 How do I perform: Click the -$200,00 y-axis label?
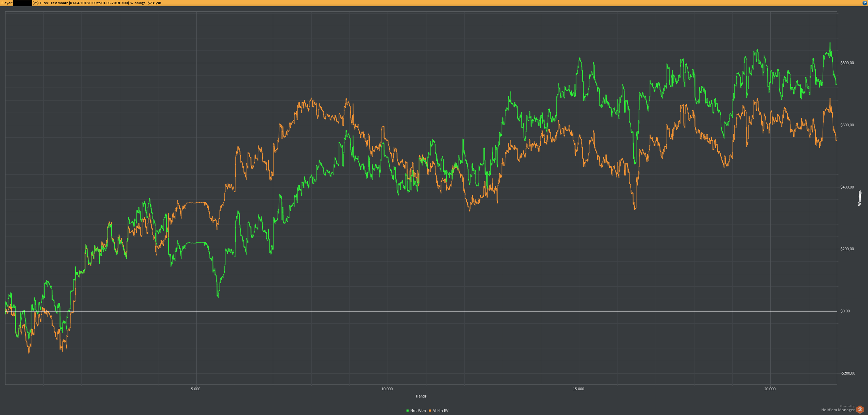click(x=848, y=373)
